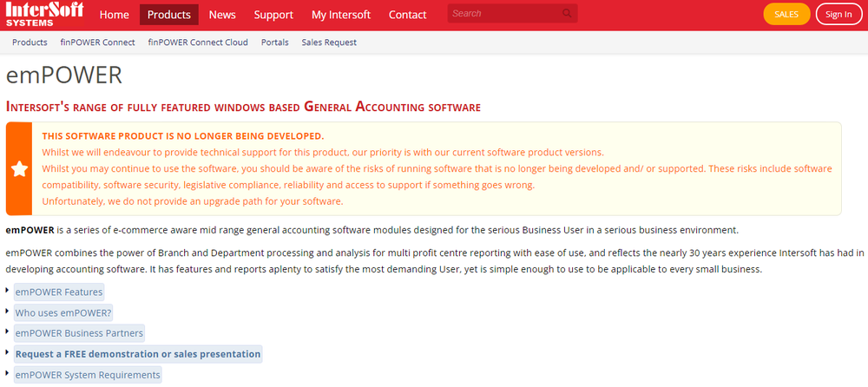Click the InterSoft Systems logo
Screen dimensions: 868x387
click(44, 14)
